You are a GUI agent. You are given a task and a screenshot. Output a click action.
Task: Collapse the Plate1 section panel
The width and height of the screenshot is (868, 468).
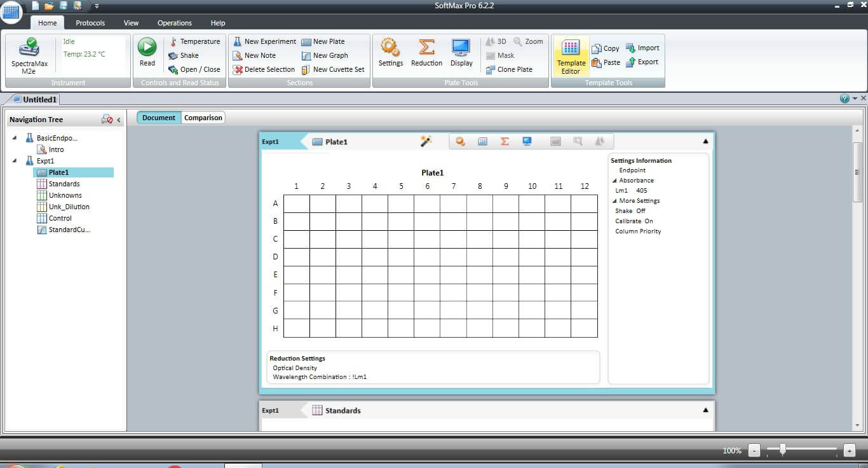[x=705, y=141]
